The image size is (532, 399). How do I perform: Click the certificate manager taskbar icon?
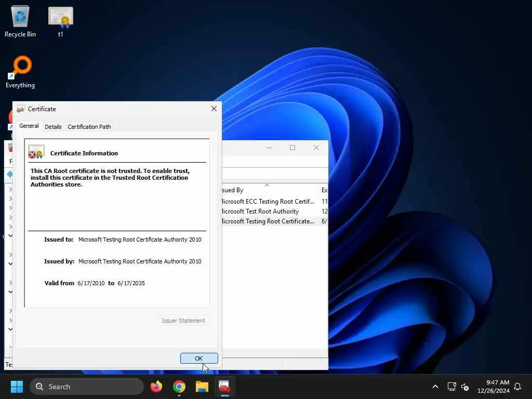[224, 387]
